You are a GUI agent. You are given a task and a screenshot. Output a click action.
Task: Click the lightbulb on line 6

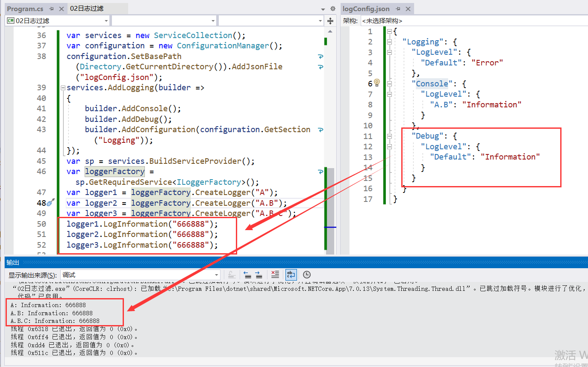pos(377,82)
